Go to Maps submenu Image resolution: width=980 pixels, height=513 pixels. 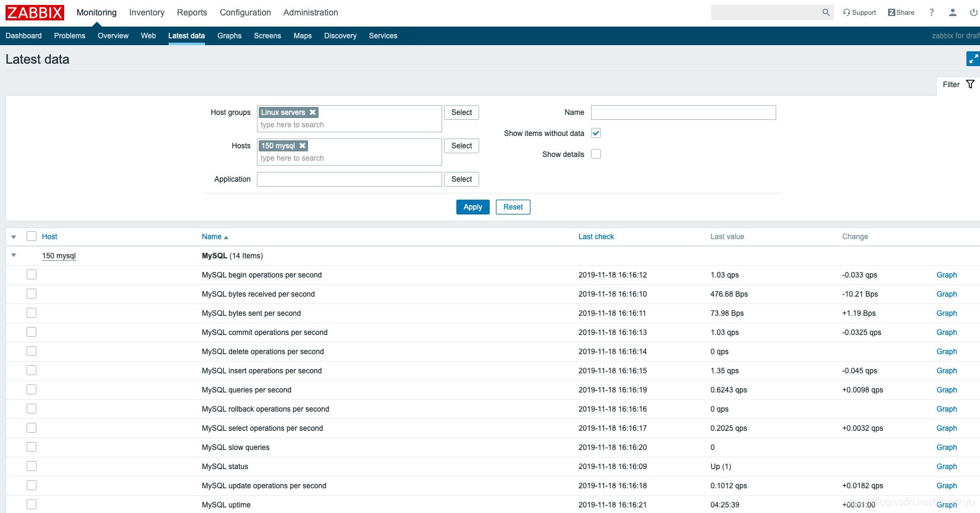[303, 36]
